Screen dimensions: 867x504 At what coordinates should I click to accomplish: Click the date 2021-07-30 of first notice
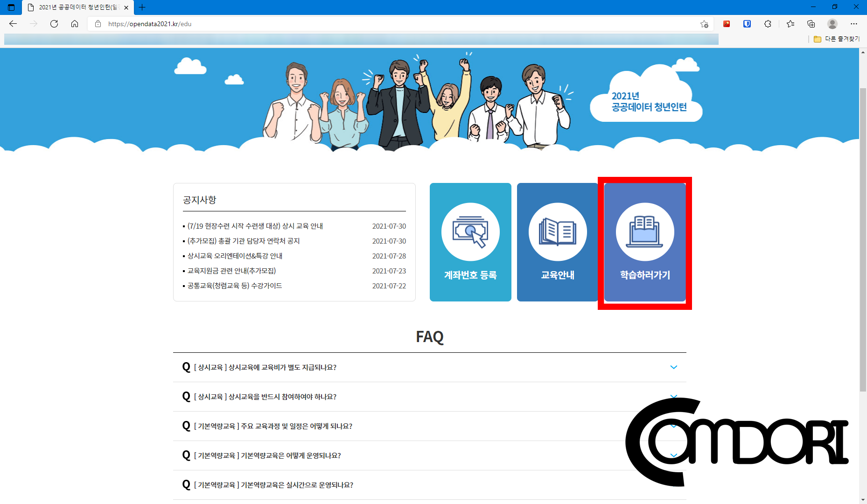pos(389,226)
